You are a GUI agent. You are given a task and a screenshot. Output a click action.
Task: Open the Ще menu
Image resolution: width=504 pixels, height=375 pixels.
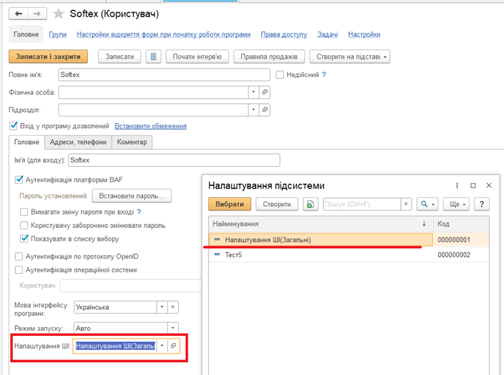456,204
